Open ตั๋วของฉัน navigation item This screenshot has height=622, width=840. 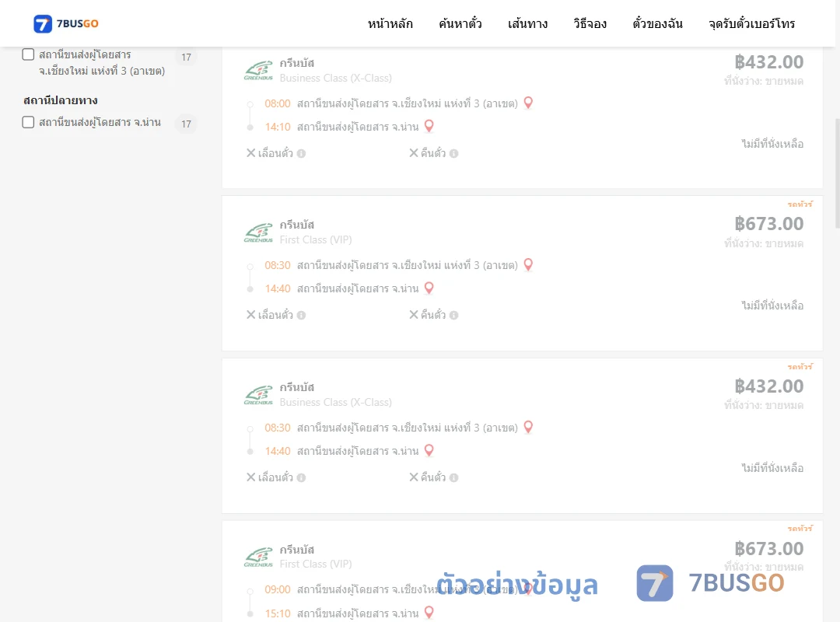click(x=657, y=24)
